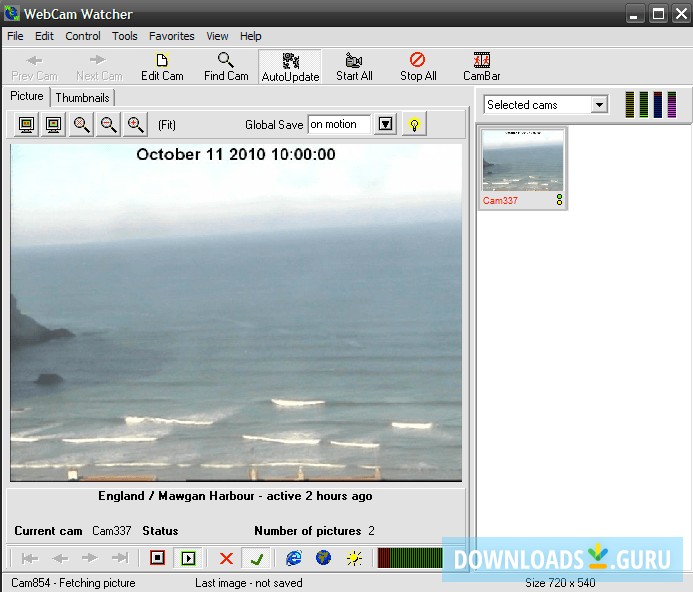
Task: Go to previous camera with Prev Cam
Action: (34, 67)
